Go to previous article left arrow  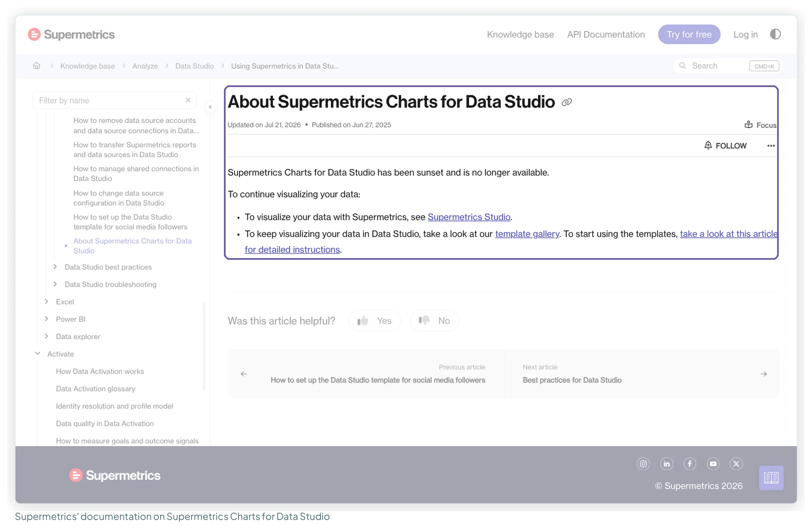pyautogui.click(x=244, y=374)
